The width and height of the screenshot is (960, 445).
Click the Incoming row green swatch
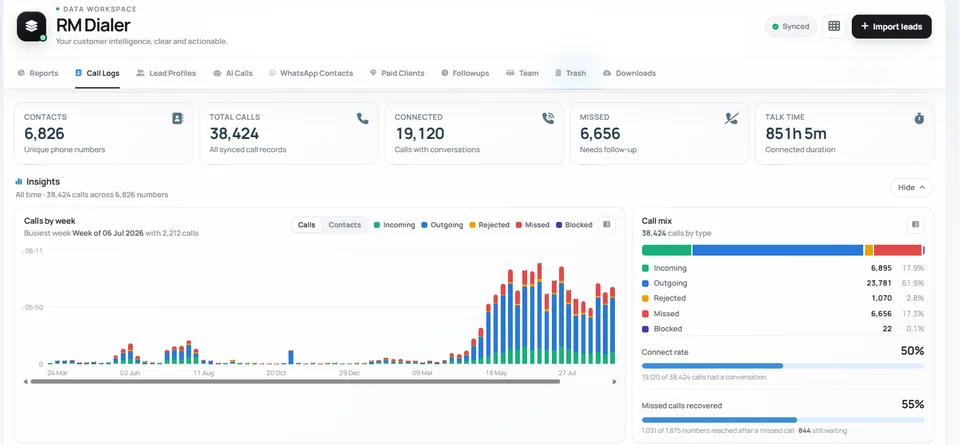[645, 268]
